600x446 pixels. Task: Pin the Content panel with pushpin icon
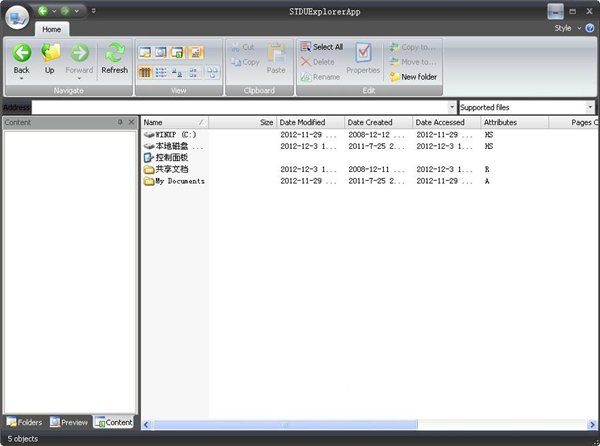[x=120, y=122]
